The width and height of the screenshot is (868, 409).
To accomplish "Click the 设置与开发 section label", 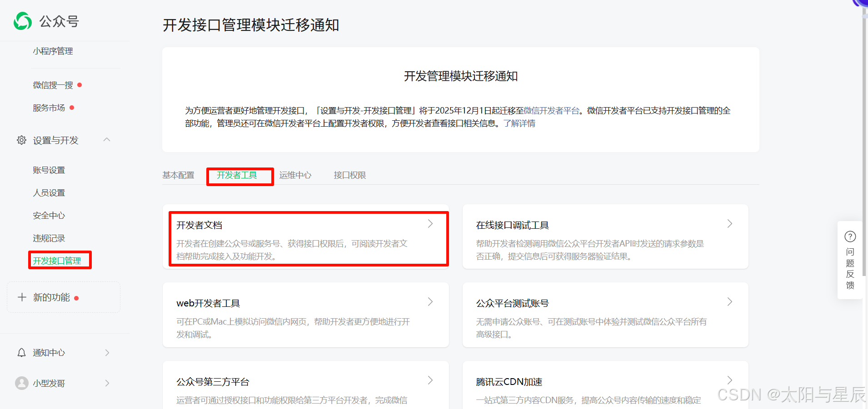I will tap(55, 140).
